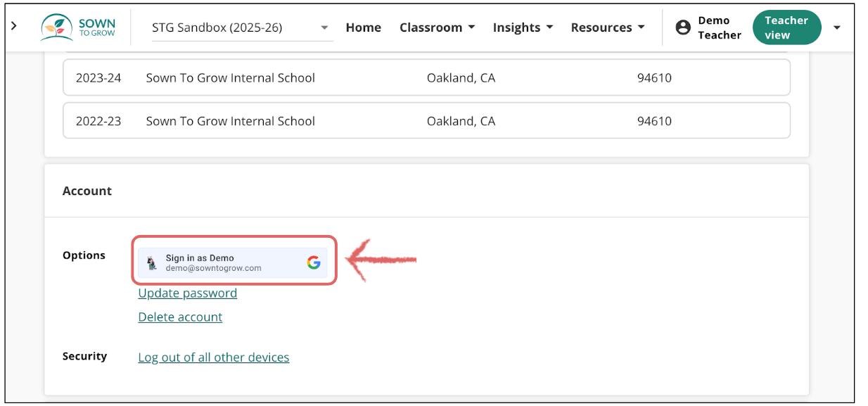Image resolution: width=868 pixels, height=406 pixels.
Task: Click the Update password link
Action: coord(187,293)
